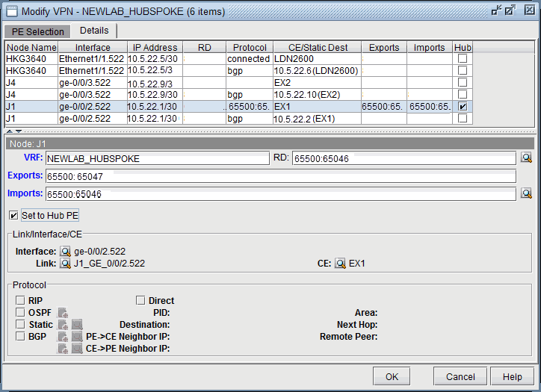The width and height of the screenshot is (541, 392).
Task: Click into the Exports text field
Action: 280,176
